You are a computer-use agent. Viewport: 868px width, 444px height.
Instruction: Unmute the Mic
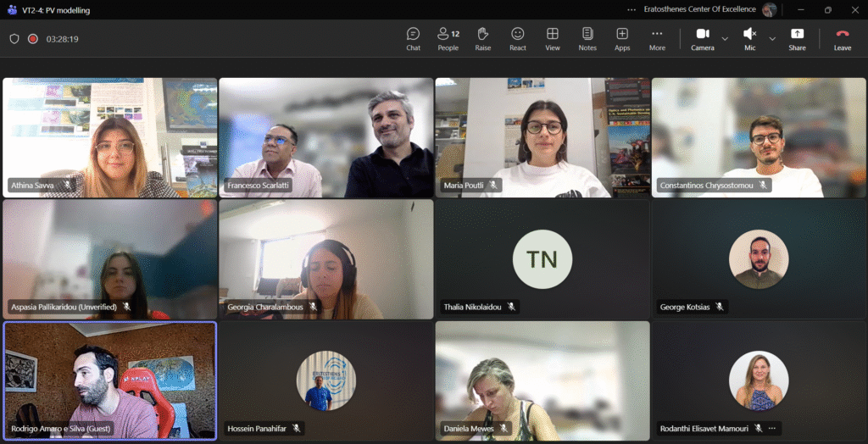tap(749, 38)
